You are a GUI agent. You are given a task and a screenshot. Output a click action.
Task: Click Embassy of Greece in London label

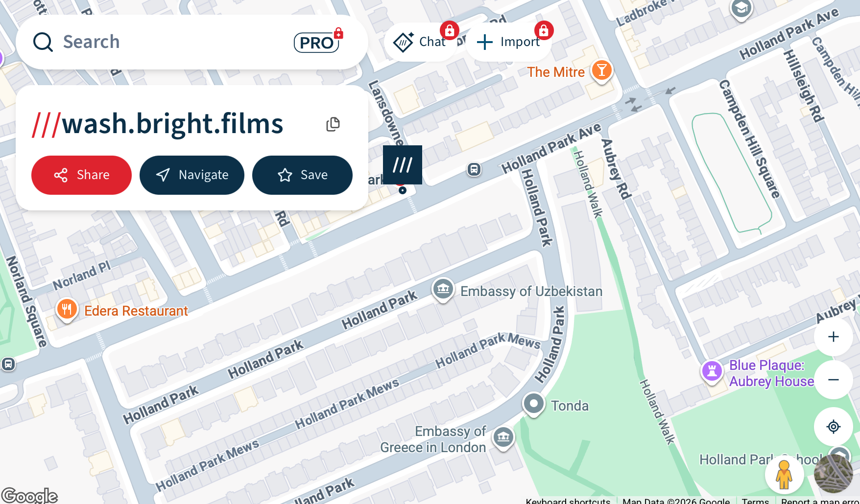(433, 439)
